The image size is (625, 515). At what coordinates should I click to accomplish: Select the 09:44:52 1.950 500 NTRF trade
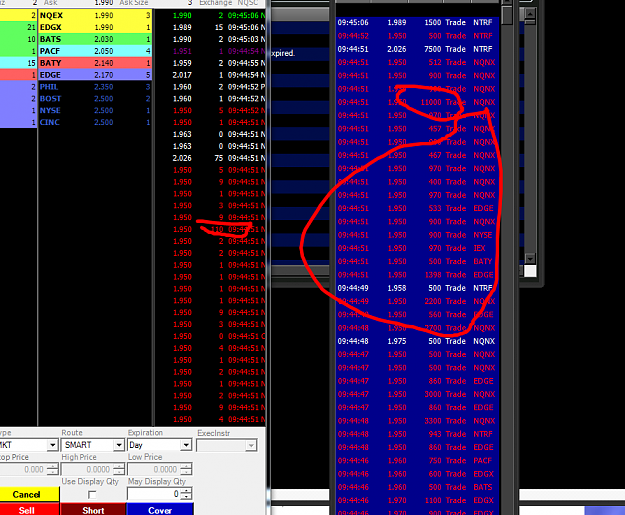click(418, 36)
